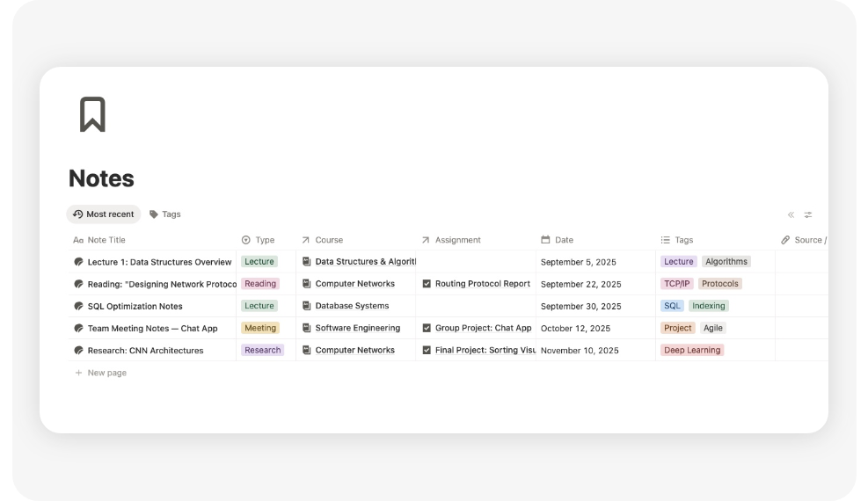This screenshot has width=868, height=501.
Task: Click page icon beside Team Meeting Notes
Action: [78, 328]
